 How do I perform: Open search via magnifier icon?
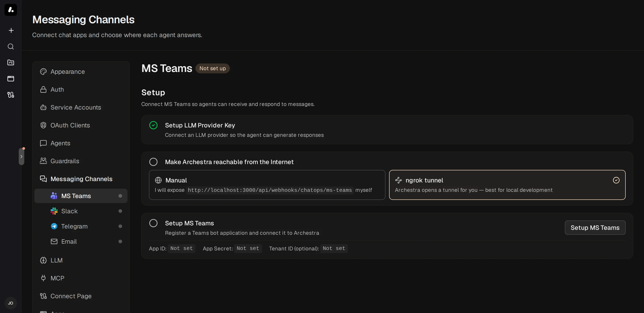coord(11,47)
